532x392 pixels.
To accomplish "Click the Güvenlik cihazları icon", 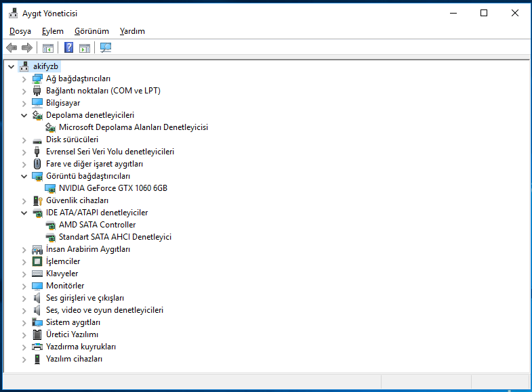I will [x=37, y=200].
